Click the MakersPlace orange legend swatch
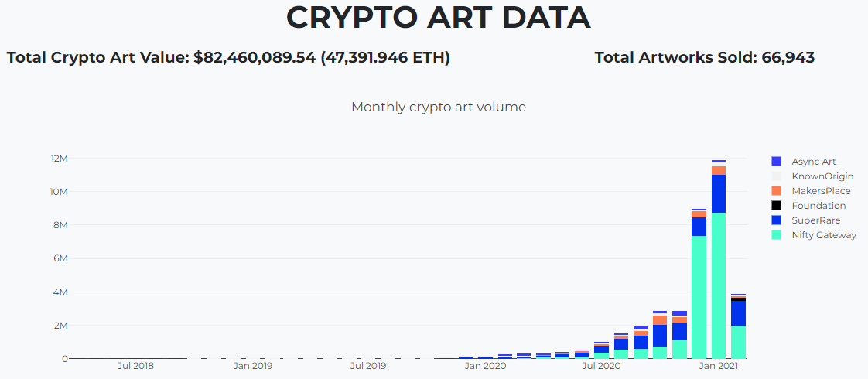The image size is (868, 379). [776, 191]
